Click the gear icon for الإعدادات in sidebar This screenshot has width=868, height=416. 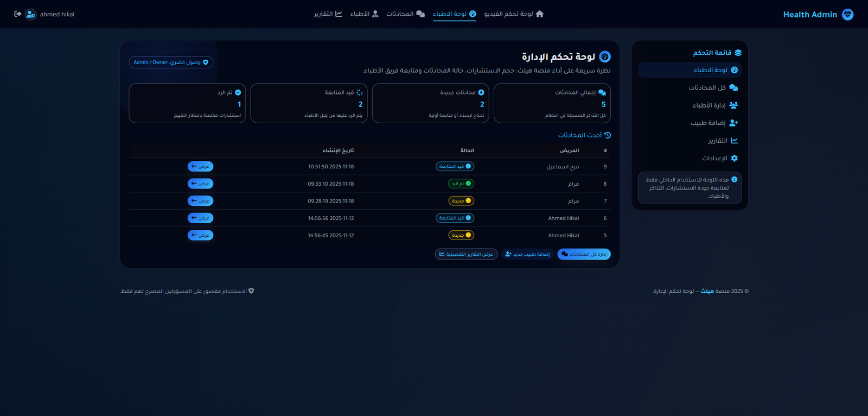(734, 158)
